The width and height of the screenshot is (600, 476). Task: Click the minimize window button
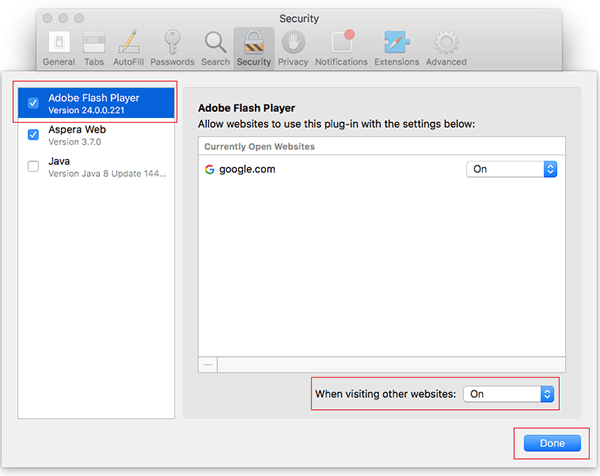[63, 18]
